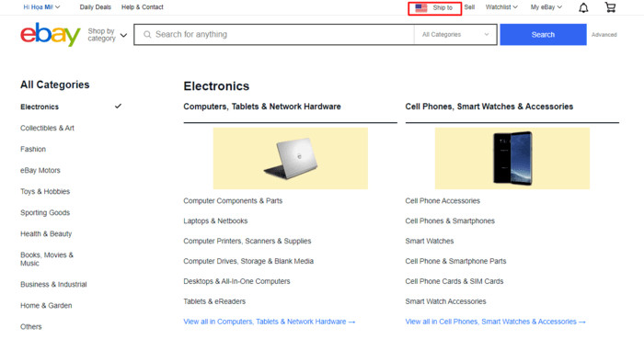Open Cell Phone Cards & SIM Cards

coord(454,281)
